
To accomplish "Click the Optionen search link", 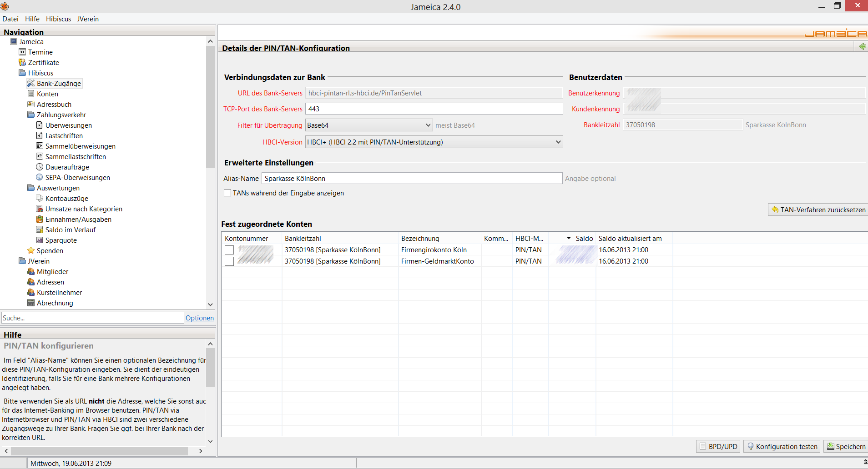I will pos(200,318).
